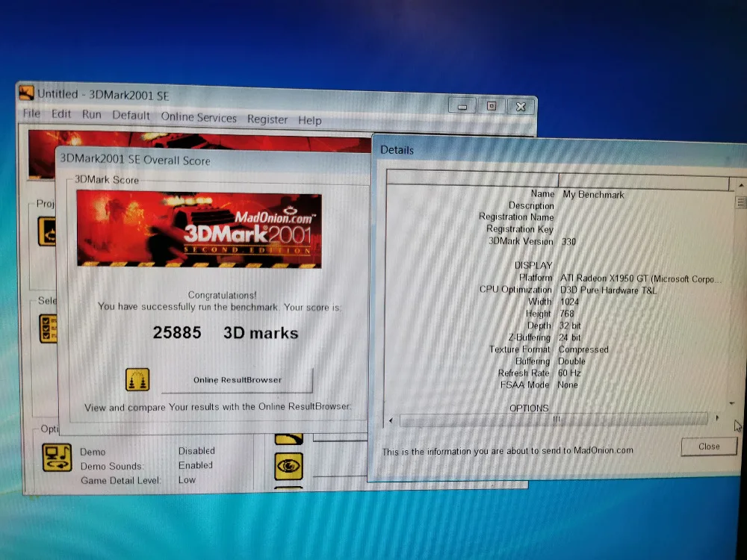Screen dimensions: 747x560
Task: Click the Refresh Rate value '60 Hz'
Action: point(569,373)
